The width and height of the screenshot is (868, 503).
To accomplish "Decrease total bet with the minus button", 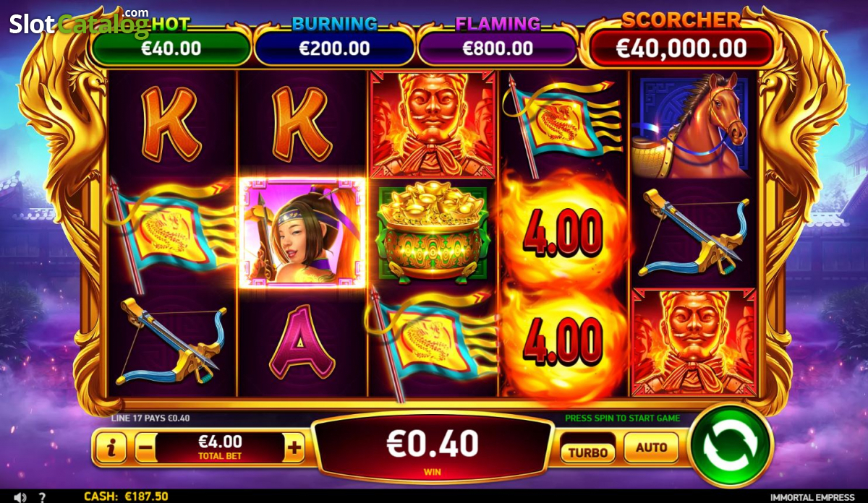I will click(145, 449).
